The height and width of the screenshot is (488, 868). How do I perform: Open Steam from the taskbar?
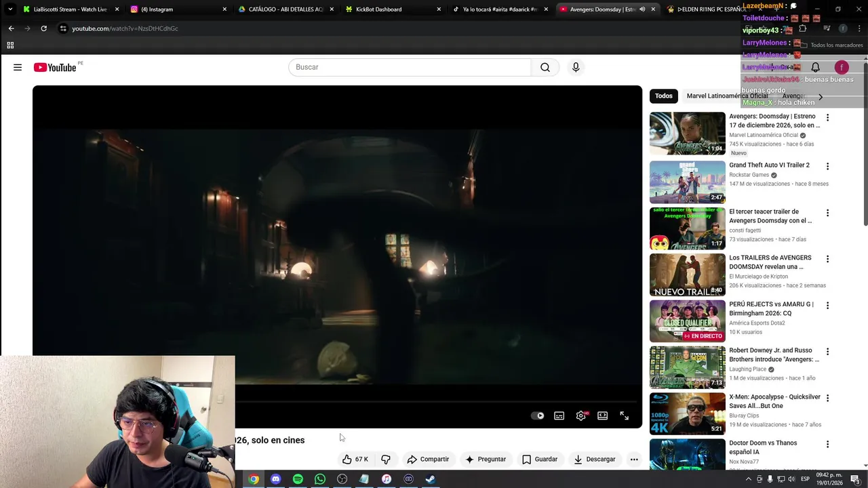click(431, 479)
